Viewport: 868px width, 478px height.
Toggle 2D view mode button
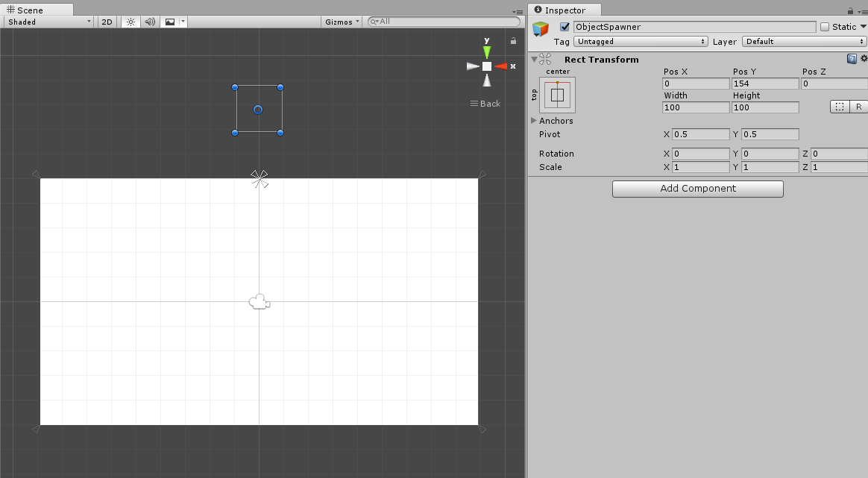(107, 22)
